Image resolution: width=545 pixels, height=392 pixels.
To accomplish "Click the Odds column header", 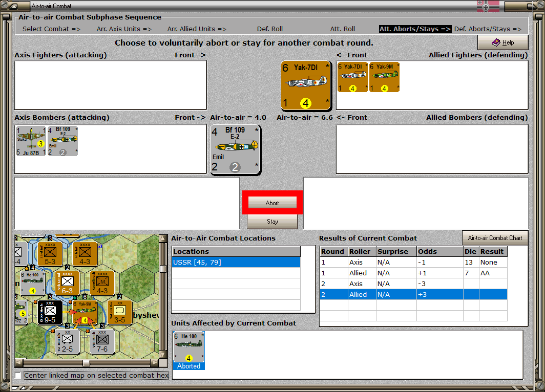I will tap(439, 251).
